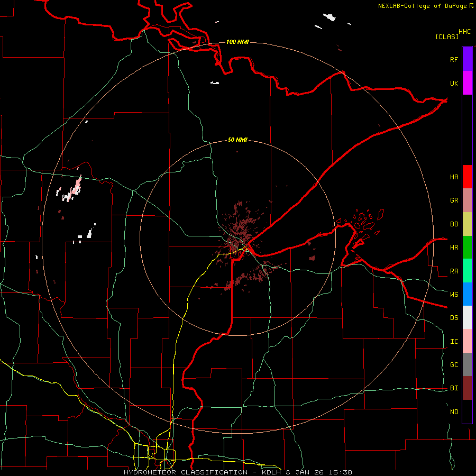Click the 100 NMI range ring label

pyautogui.click(x=237, y=42)
